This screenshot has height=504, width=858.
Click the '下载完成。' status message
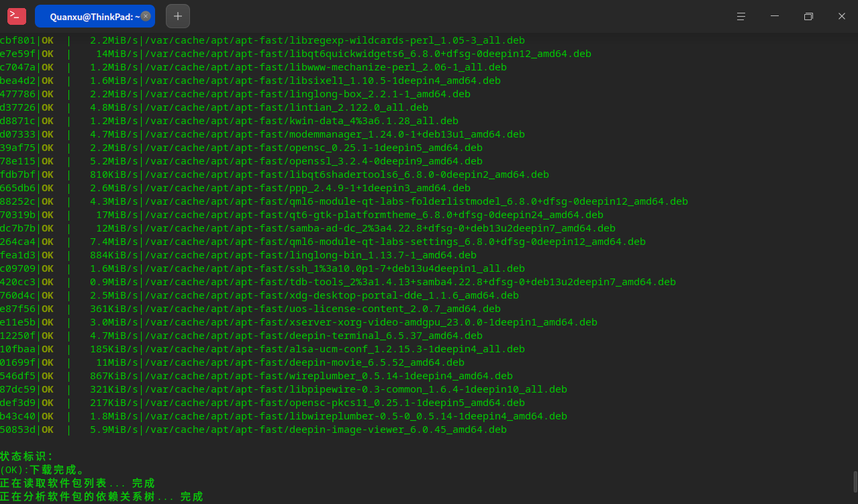click(58, 470)
